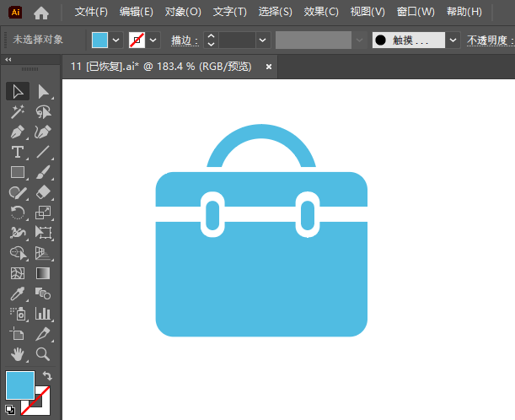515x420 pixels.
Task: Swap fill and stroke colors
Action: [x=47, y=375]
